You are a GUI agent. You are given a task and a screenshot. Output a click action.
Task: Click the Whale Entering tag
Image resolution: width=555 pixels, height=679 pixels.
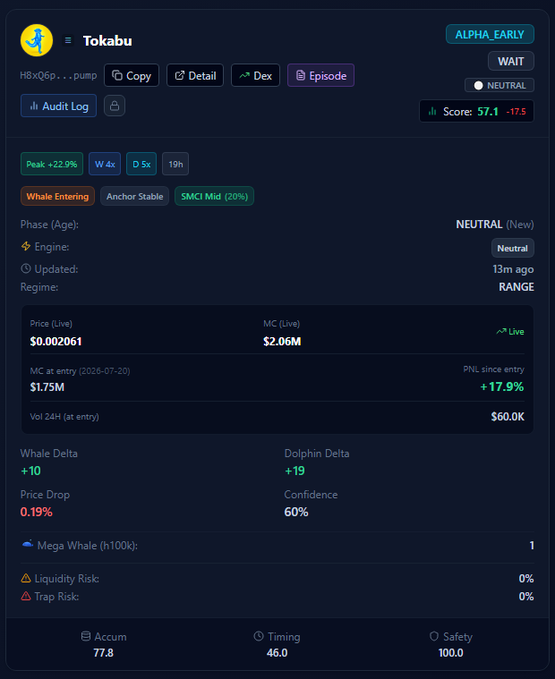click(58, 196)
